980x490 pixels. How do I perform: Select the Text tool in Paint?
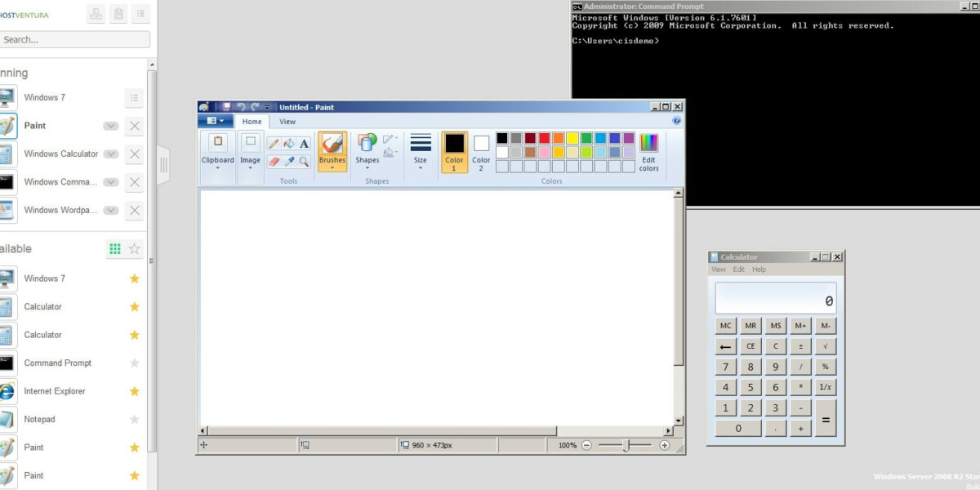pos(303,142)
